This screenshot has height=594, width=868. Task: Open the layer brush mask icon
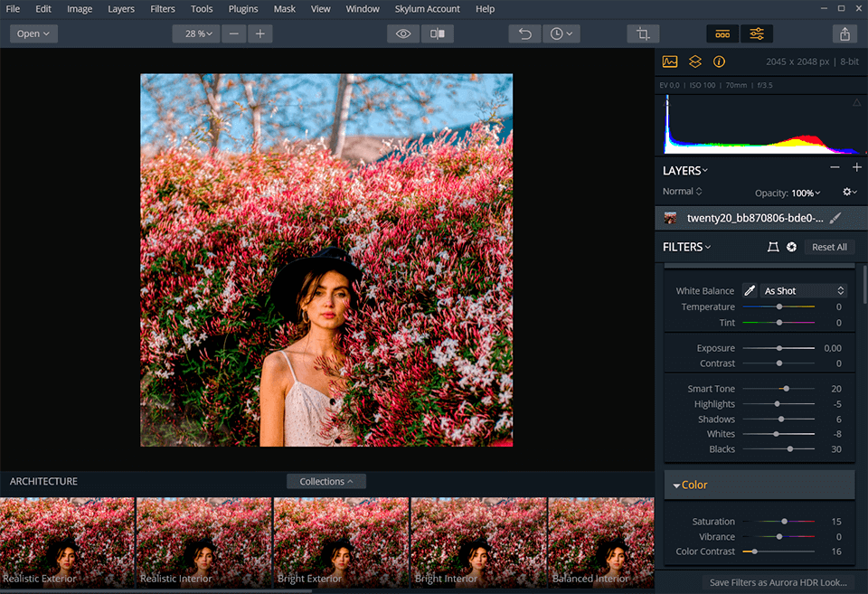point(835,218)
